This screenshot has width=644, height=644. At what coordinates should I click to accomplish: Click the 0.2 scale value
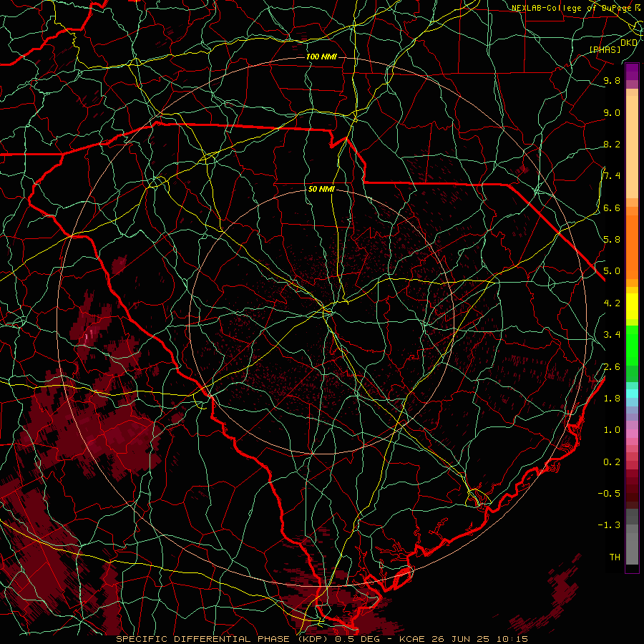(x=612, y=462)
